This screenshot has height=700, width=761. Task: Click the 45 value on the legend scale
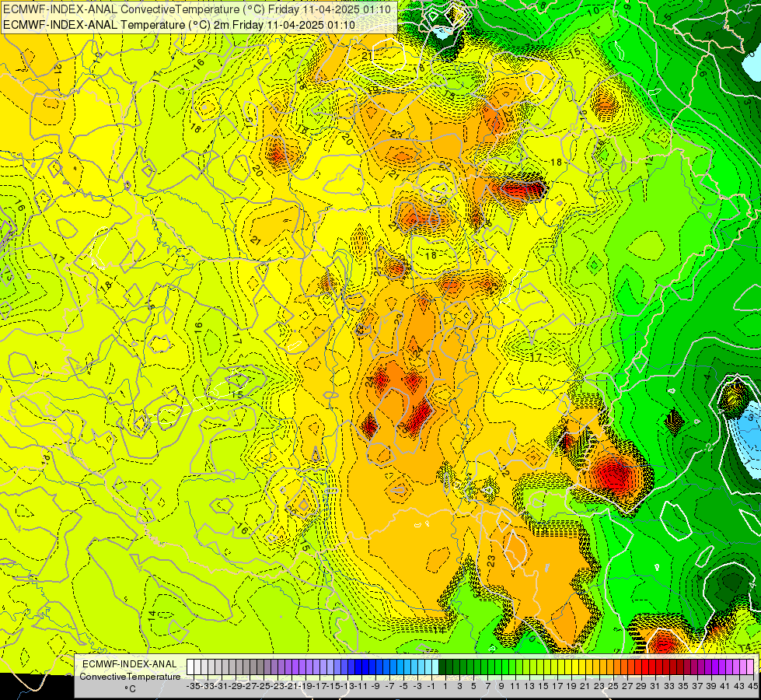point(752,687)
